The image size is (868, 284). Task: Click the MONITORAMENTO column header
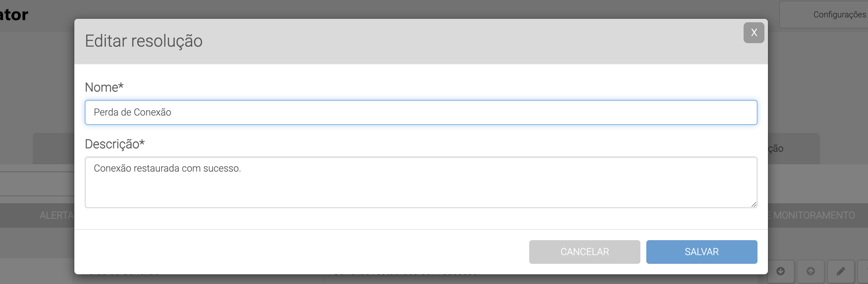point(813,215)
